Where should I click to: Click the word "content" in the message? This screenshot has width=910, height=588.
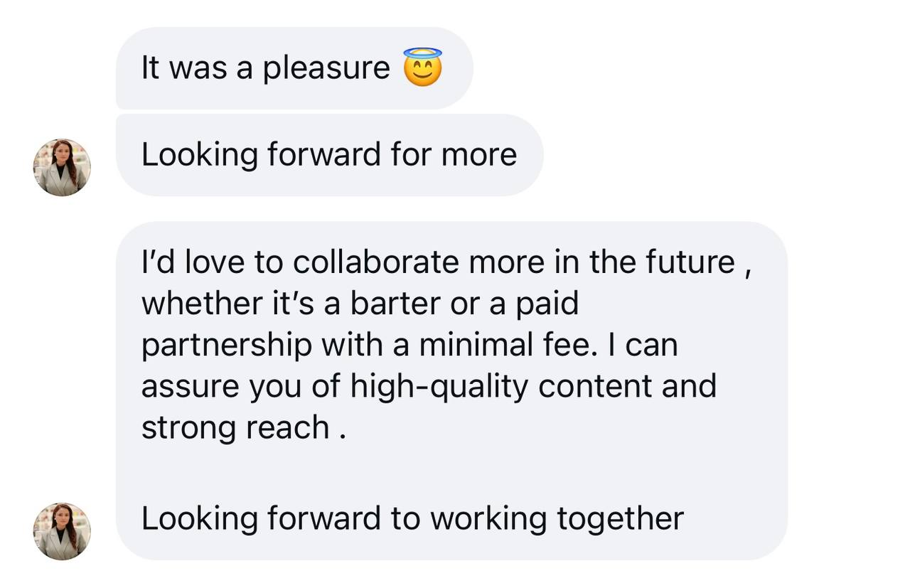[596, 386]
